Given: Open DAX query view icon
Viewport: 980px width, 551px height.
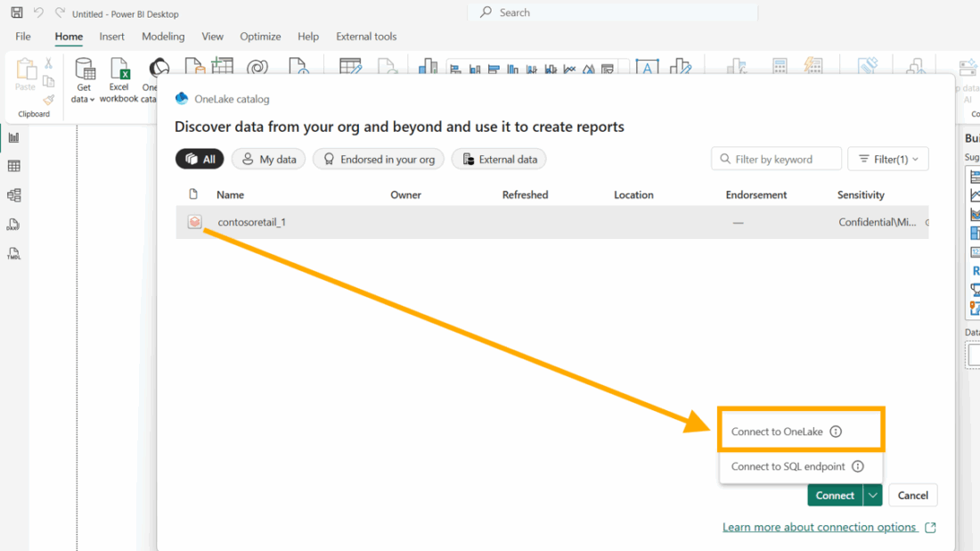Looking at the screenshot, I should pyautogui.click(x=13, y=225).
